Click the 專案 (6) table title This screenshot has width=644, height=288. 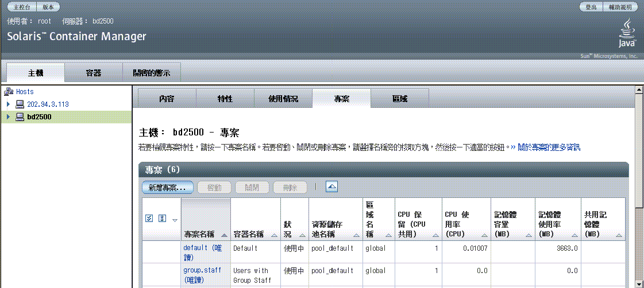(x=163, y=170)
